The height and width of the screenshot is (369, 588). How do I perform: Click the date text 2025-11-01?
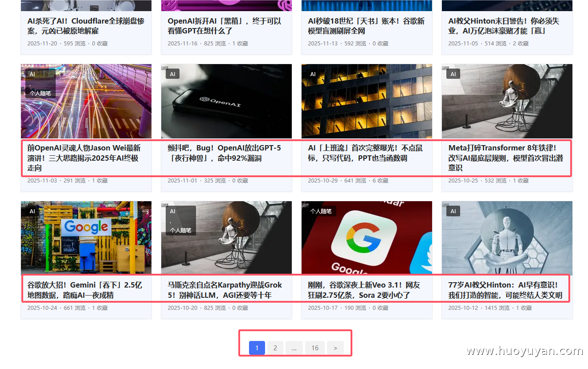tap(183, 181)
